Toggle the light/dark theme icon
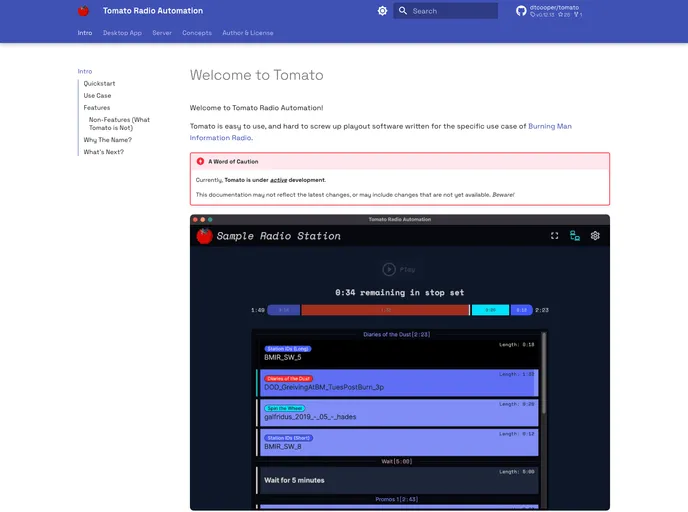Screen dimensions: 688x512 pyautogui.click(x=383, y=11)
